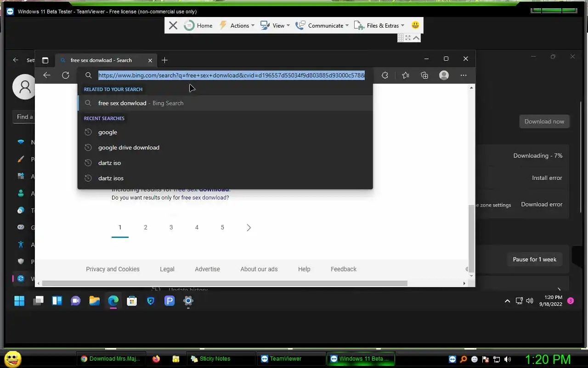This screenshot has width=588, height=368.
Task: Open Microsoft Store on remote taskbar
Action: coord(132,301)
